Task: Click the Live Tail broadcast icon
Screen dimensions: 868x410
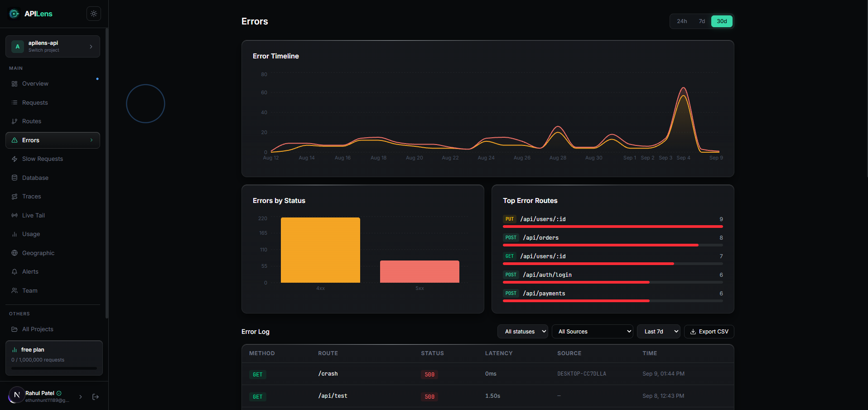Action: click(14, 216)
